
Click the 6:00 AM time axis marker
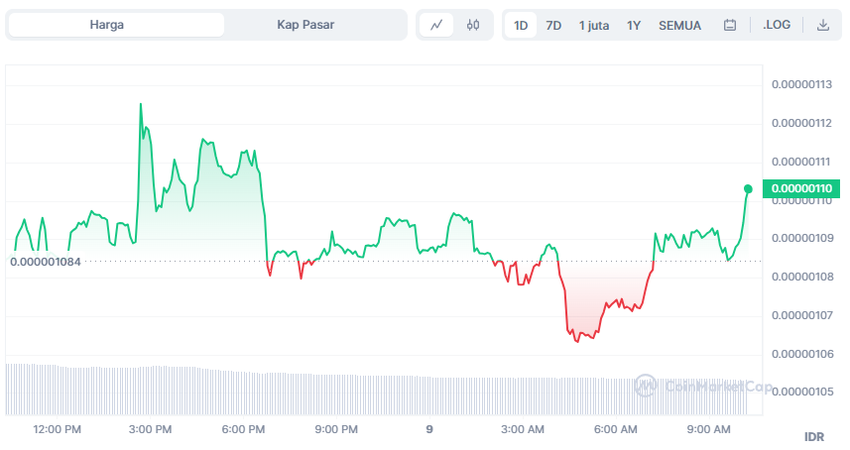point(615,429)
